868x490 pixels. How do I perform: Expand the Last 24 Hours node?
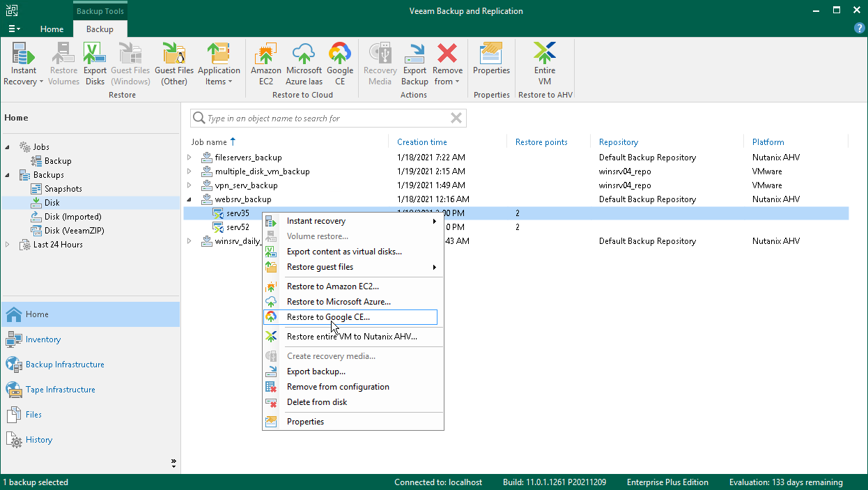click(x=8, y=245)
